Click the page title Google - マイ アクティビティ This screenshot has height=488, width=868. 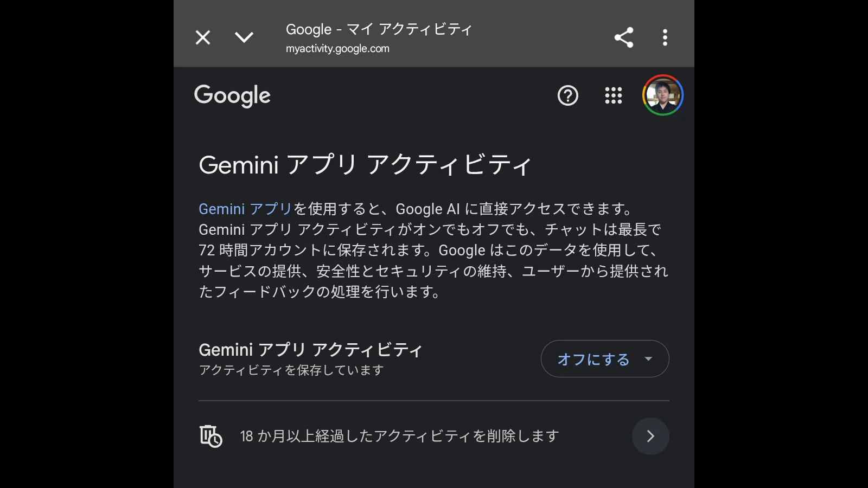pos(379,29)
